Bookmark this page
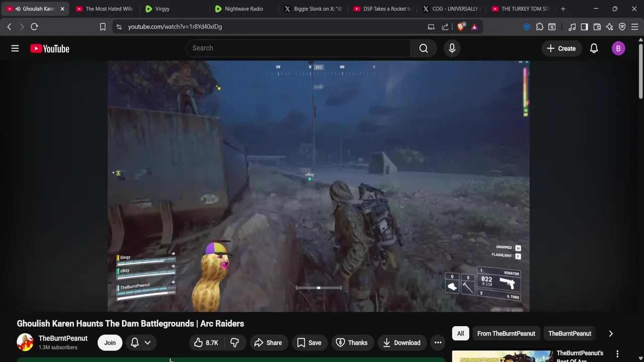This screenshot has height=362, width=644. point(103,27)
